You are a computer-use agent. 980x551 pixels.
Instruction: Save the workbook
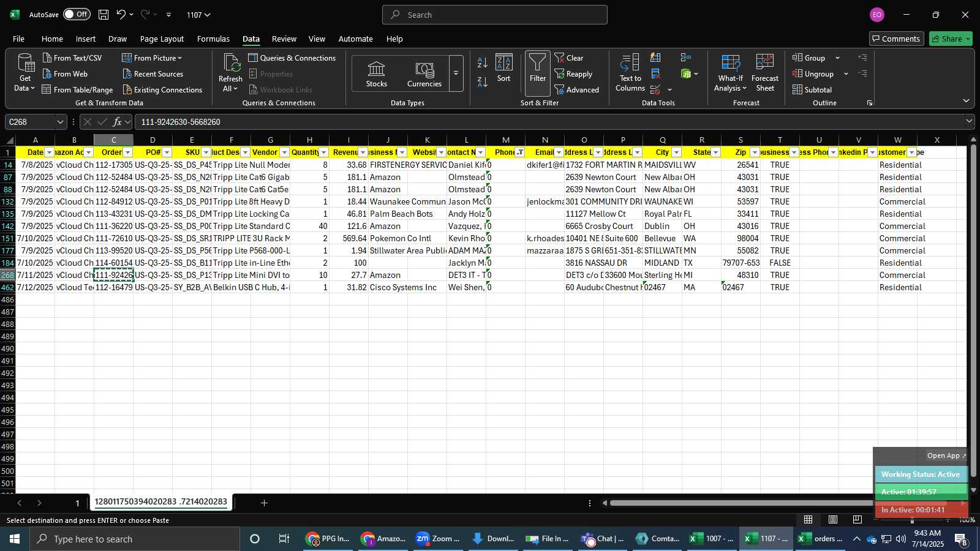pyautogui.click(x=104, y=15)
